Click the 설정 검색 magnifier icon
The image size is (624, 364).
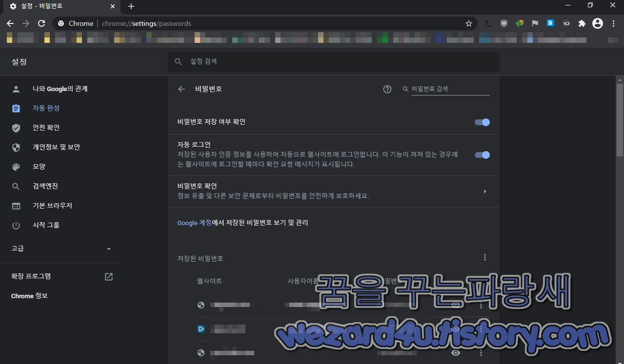point(179,62)
